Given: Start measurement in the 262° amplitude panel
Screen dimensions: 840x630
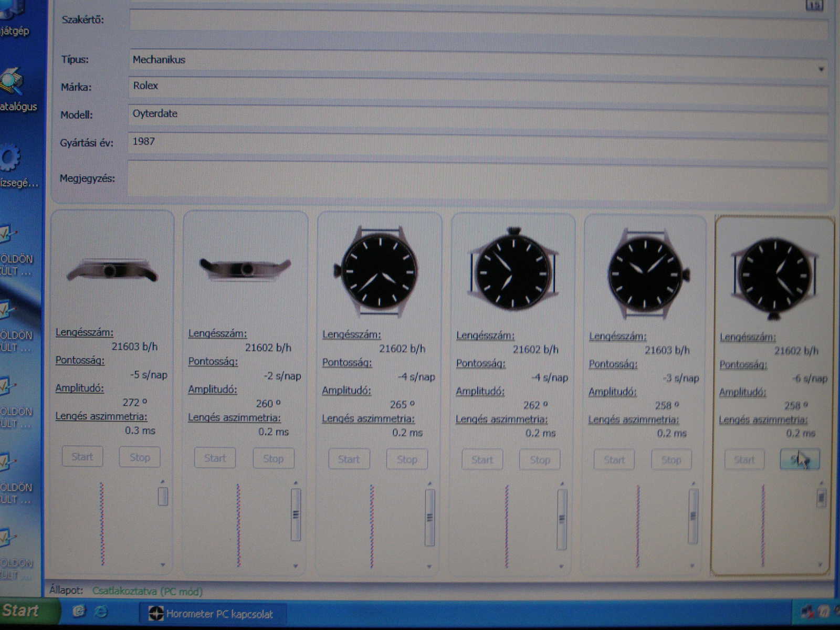Looking at the screenshot, I should [482, 460].
